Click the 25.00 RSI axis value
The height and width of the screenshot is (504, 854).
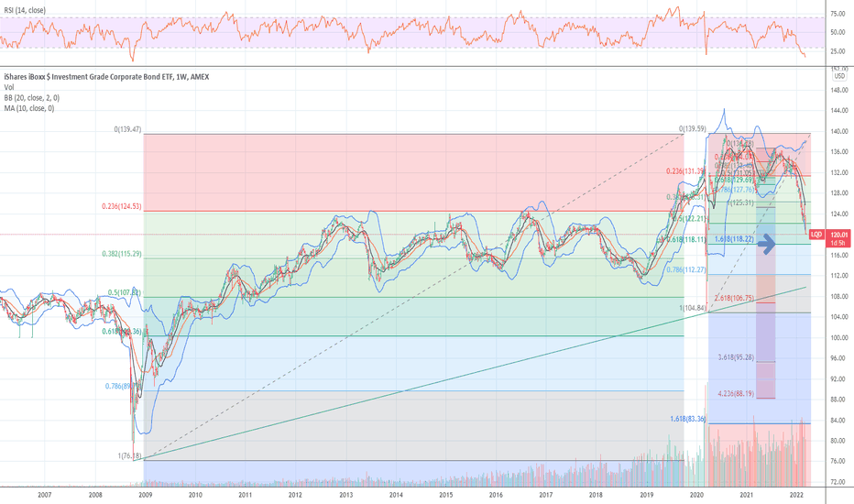click(x=838, y=51)
